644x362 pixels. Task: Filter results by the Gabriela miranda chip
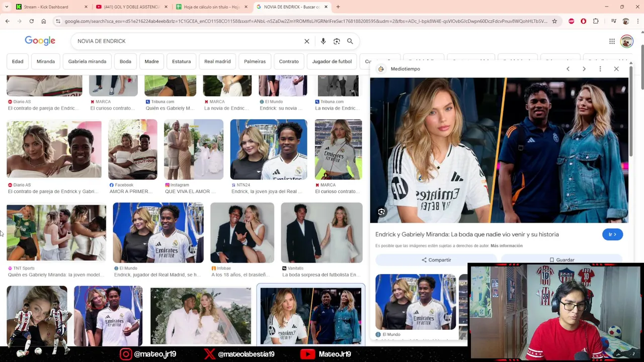coord(87,61)
